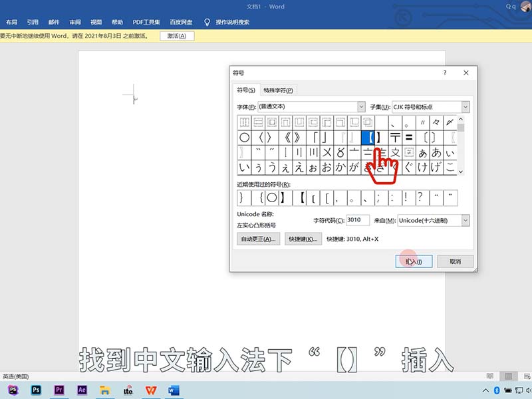
Task: Click the 英语(美国) language status entry
Action: coord(15,376)
